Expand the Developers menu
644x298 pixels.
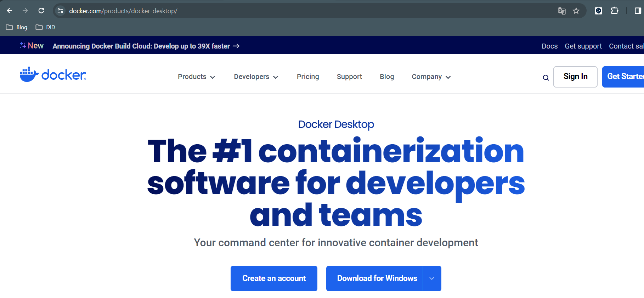click(x=256, y=77)
